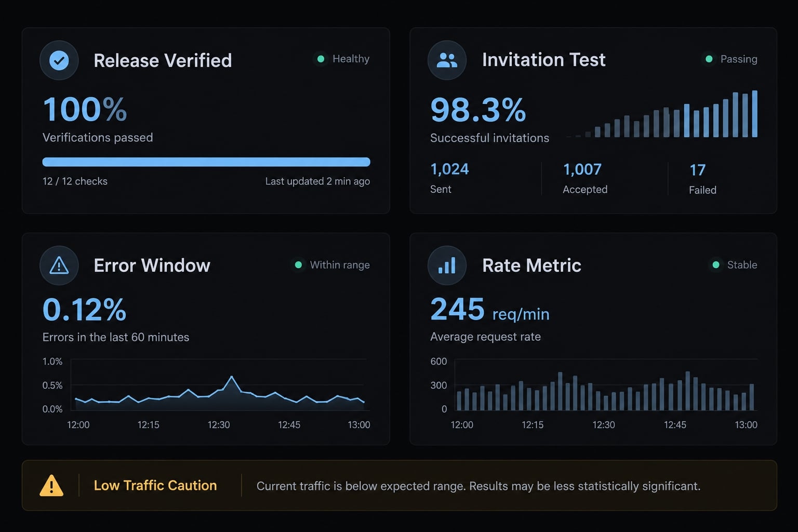Click the green dot next to Stable
This screenshot has height=532, width=798.
pos(716,265)
